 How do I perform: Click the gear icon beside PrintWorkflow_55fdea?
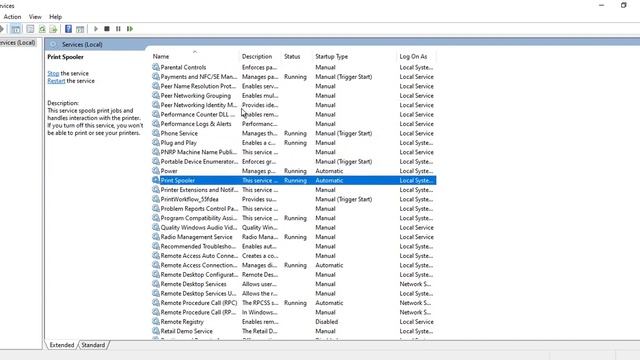(x=156, y=199)
